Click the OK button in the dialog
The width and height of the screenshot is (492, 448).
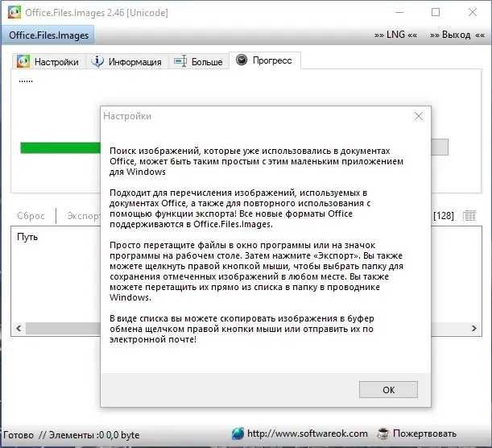click(388, 390)
